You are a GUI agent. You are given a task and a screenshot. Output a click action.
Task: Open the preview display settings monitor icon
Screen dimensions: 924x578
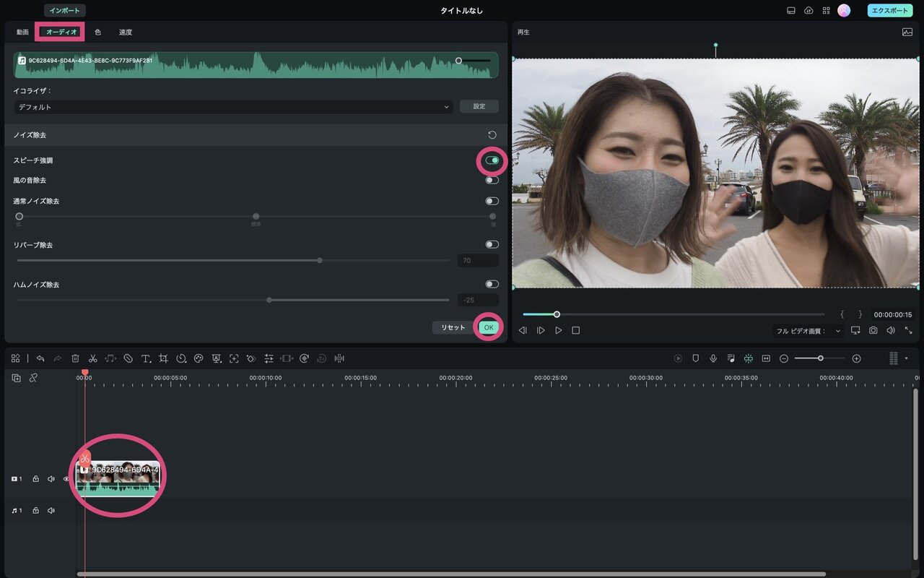pos(856,330)
